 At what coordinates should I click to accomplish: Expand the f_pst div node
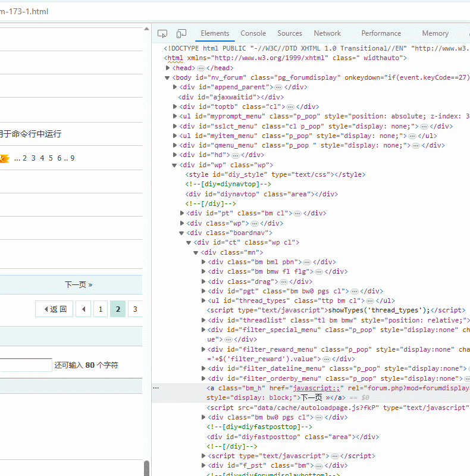(203, 465)
